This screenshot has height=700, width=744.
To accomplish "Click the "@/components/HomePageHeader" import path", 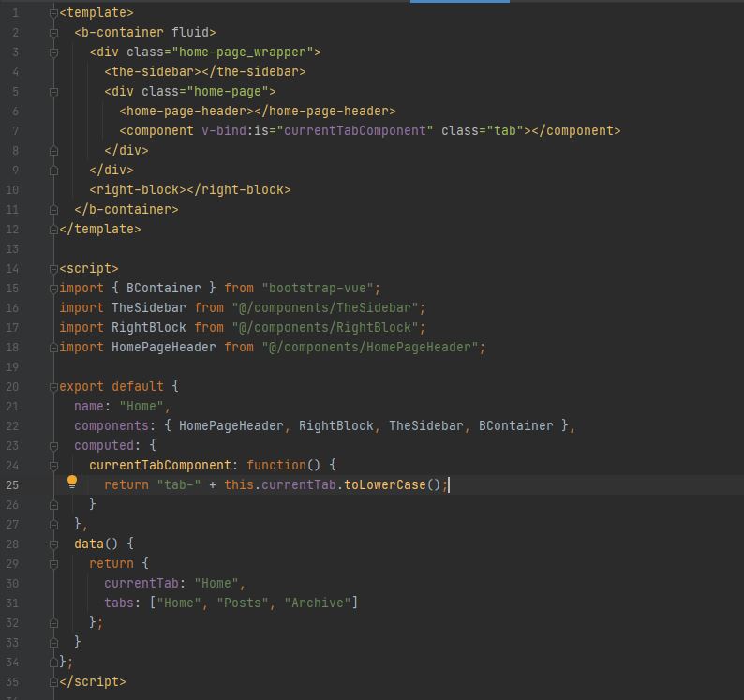I will coord(370,348).
